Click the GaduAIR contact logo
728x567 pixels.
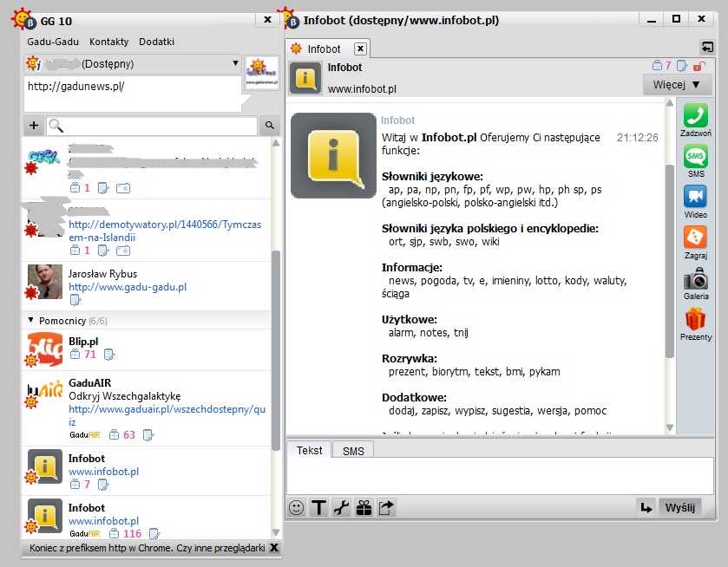click(x=44, y=391)
